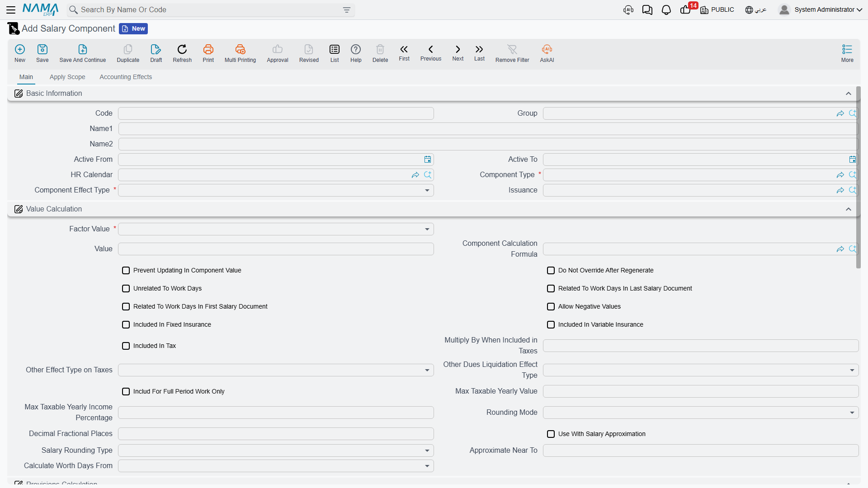Switch language to Arabic
The image size is (868, 488).
(x=756, y=10)
